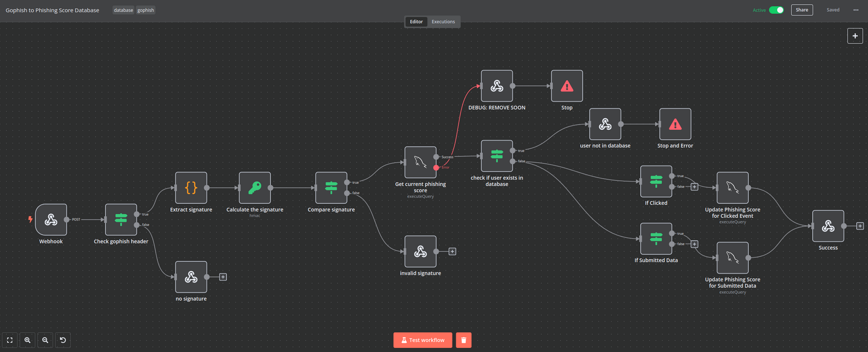868x352 pixels.
Task: Click the gophish tag label
Action: 146,10
